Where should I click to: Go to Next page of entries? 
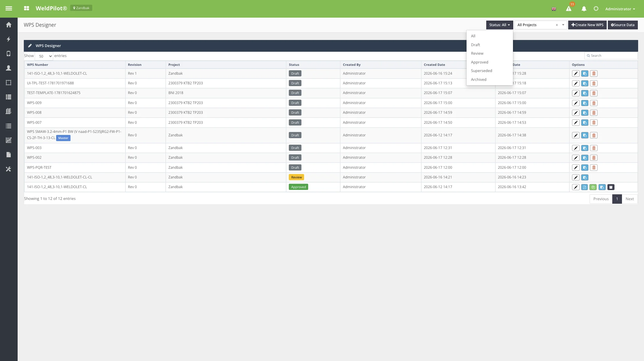point(630,199)
